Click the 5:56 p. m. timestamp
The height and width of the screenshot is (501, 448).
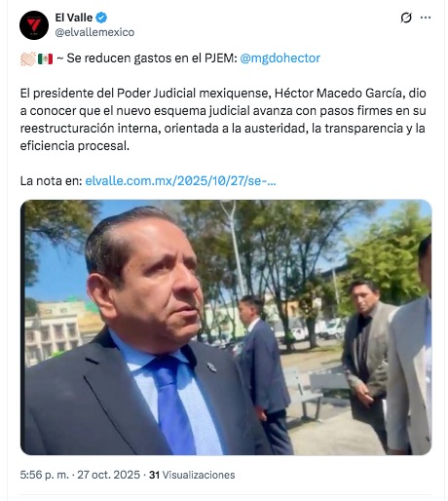coord(45,475)
